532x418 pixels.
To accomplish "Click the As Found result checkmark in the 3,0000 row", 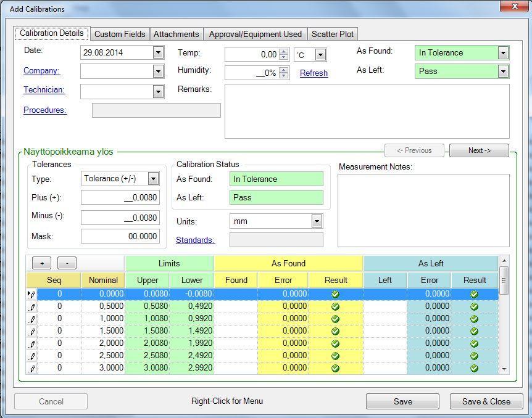I will coord(335,368).
